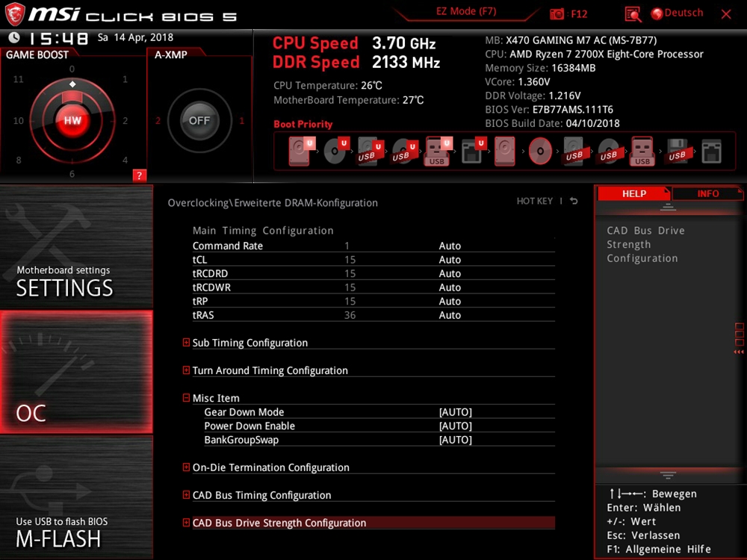Collapse help panel using top handle icon
This screenshot has width=747, height=560.
667,207
